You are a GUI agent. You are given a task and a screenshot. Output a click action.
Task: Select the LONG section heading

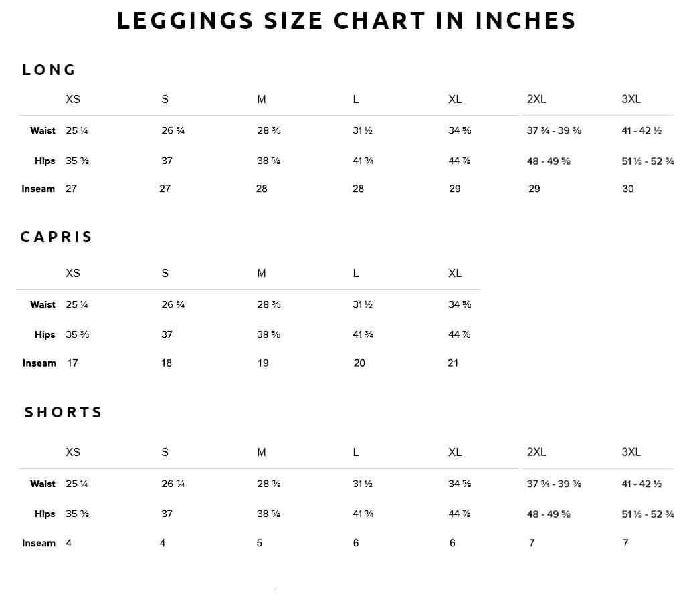(x=49, y=70)
